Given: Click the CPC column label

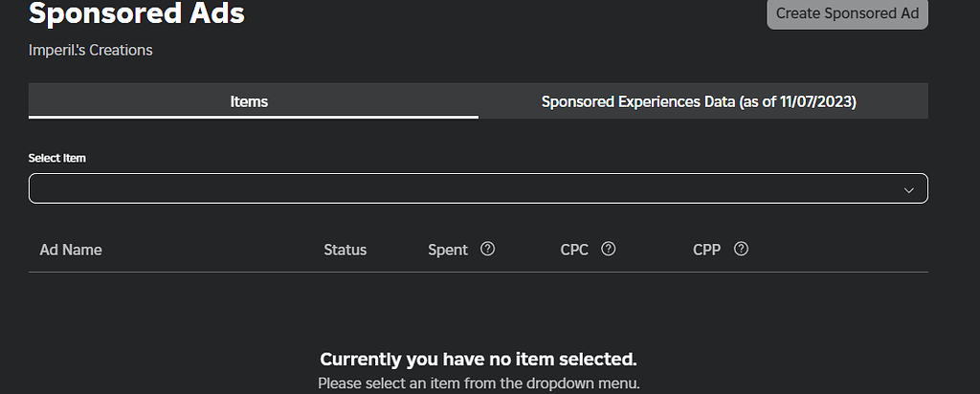Looking at the screenshot, I should coord(574,250).
